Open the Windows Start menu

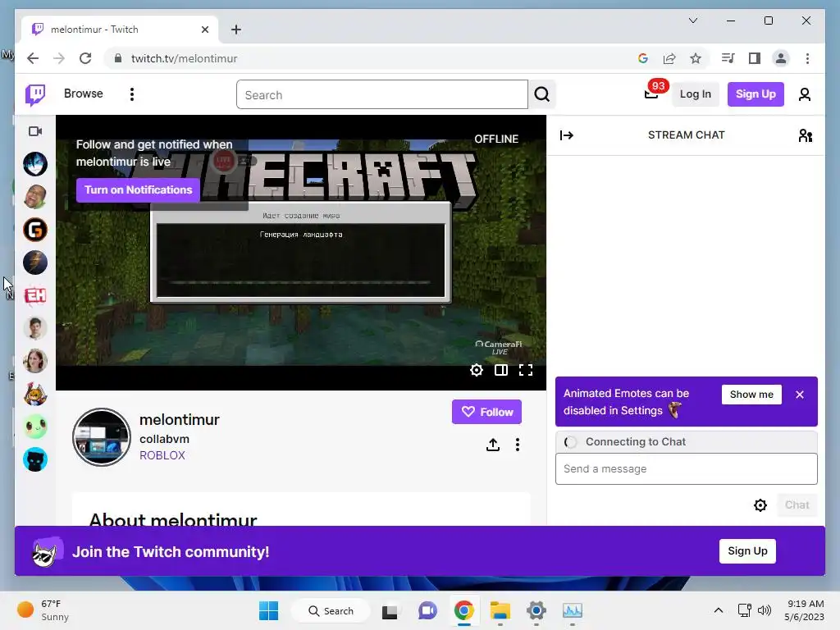point(268,610)
